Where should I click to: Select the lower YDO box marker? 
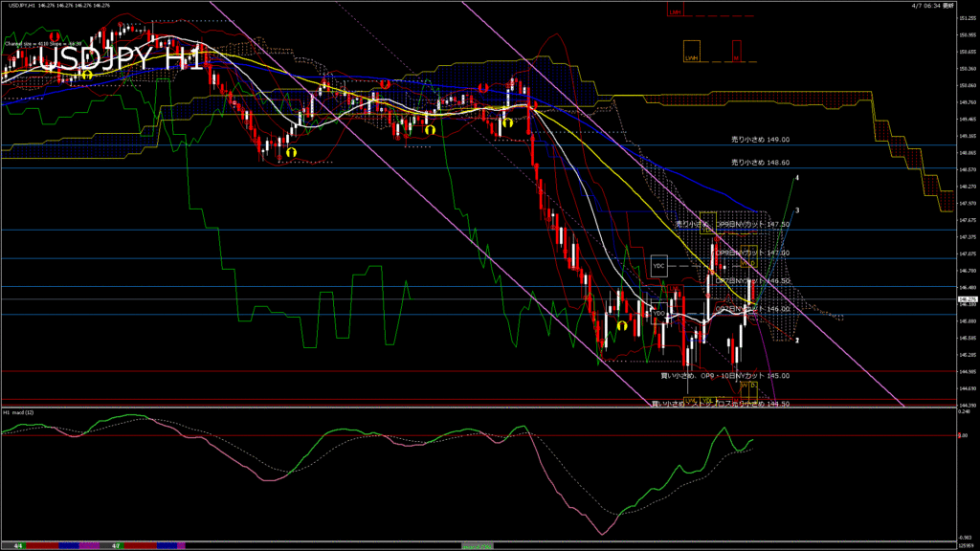658,313
